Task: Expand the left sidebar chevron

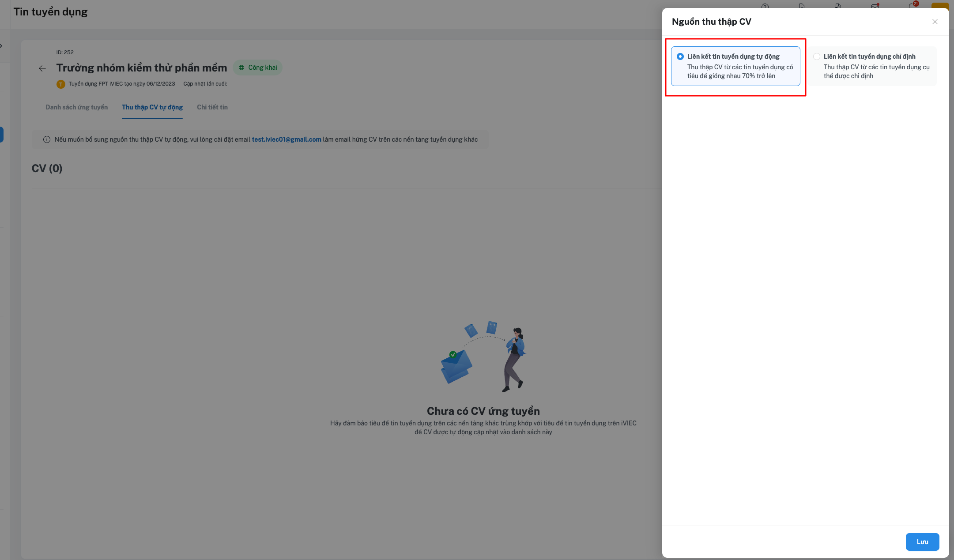Action: pyautogui.click(x=1, y=46)
